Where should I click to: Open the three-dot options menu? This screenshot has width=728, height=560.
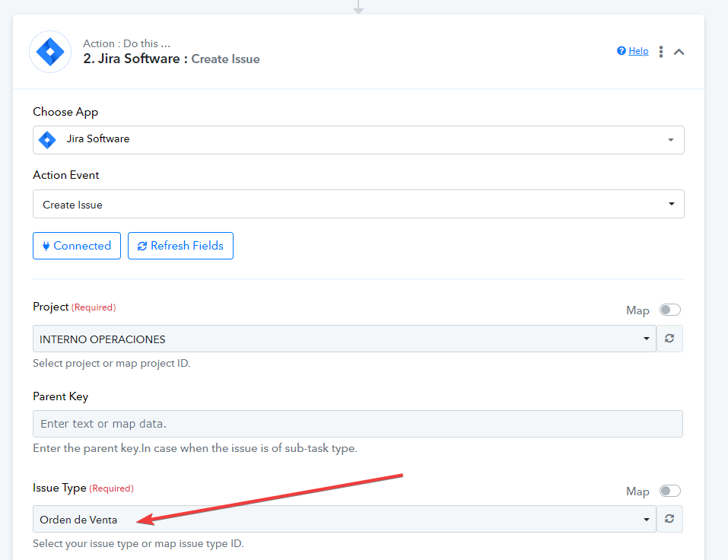click(x=661, y=52)
